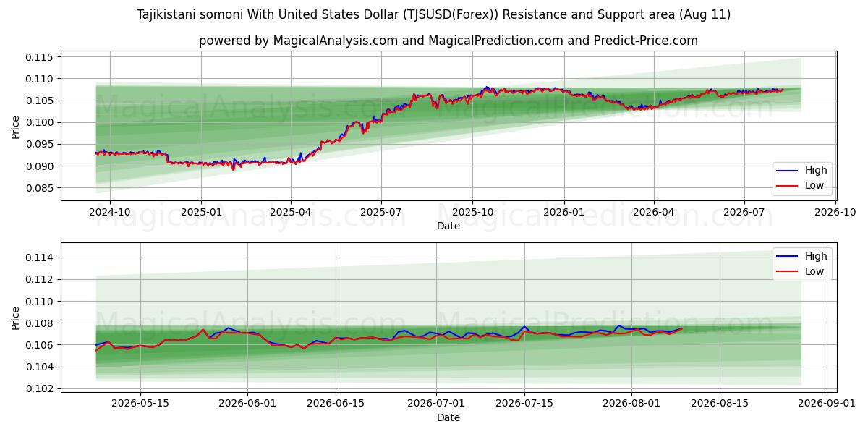The height and width of the screenshot is (434, 868).
Task: Click the 'powered by MagicalAnalysis.com' subtitle line
Action: coord(448,41)
